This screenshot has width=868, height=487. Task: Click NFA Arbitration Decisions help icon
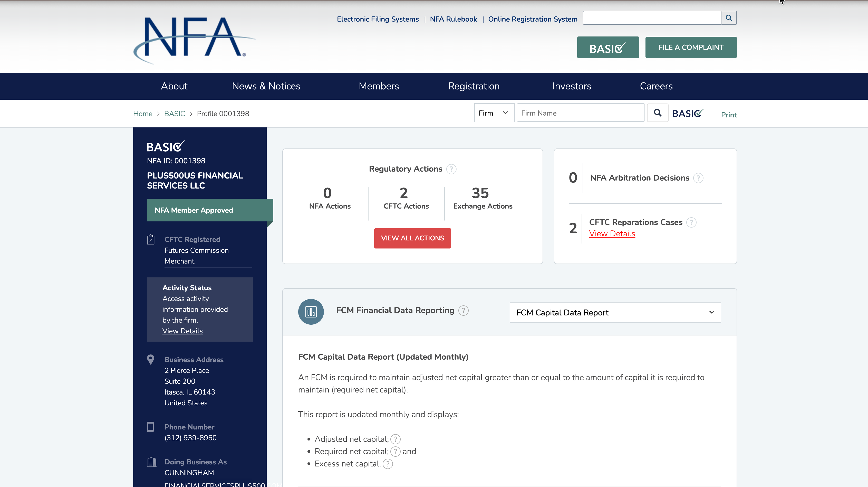tap(698, 178)
